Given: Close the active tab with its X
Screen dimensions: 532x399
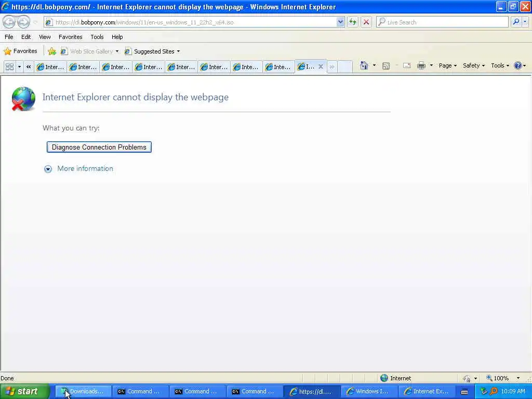Looking at the screenshot, I should pyautogui.click(x=321, y=66).
